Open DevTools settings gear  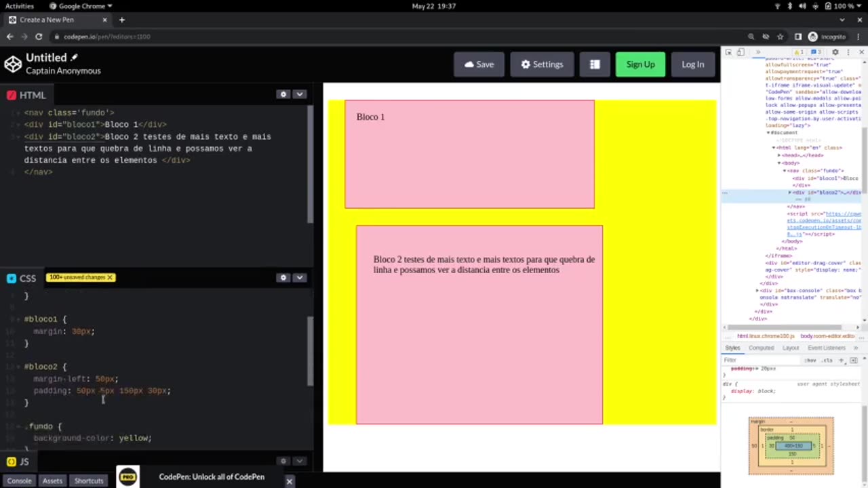[835, 52]
